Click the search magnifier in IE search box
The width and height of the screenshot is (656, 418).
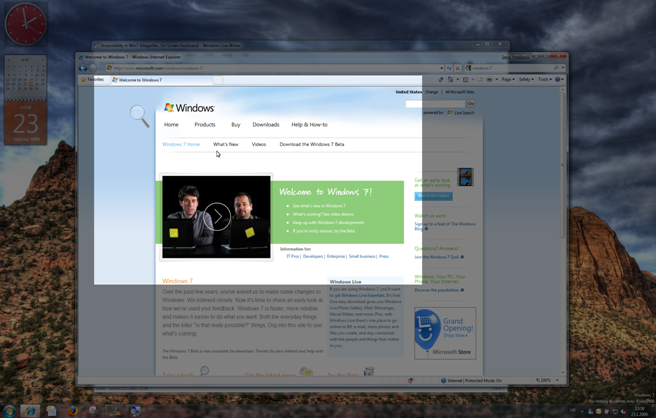556,68
